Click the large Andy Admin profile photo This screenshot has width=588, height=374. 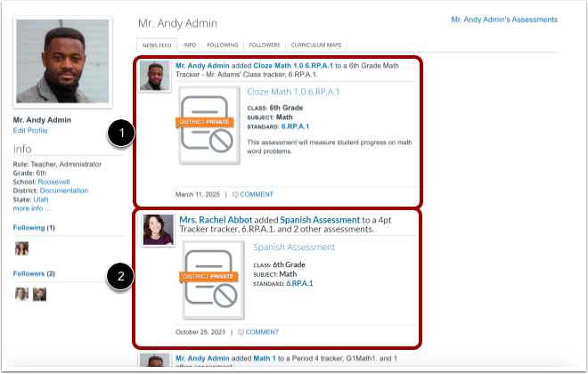coord(62,61)
